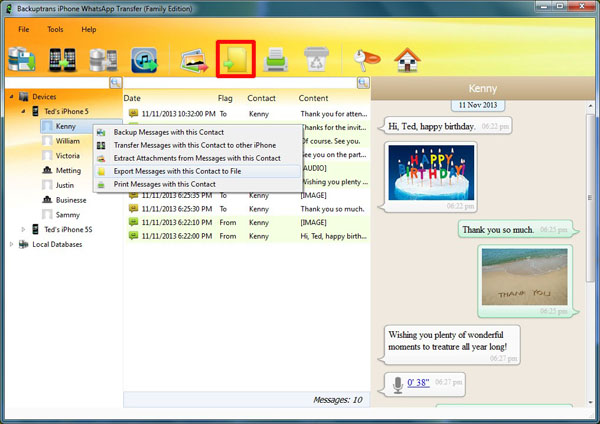600x424 pixels.
Task: Click the 'Hi, Ted, happy birthday.' chat bubble
Action: (445, 126)
